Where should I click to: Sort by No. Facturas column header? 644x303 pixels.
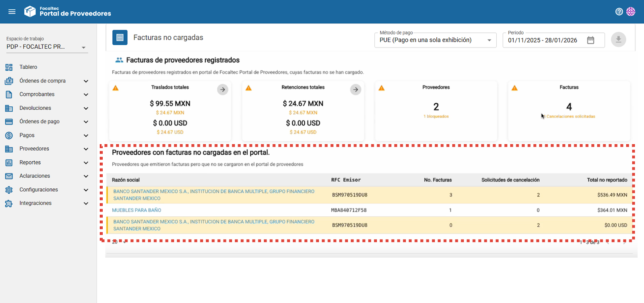tap(438, 180)
